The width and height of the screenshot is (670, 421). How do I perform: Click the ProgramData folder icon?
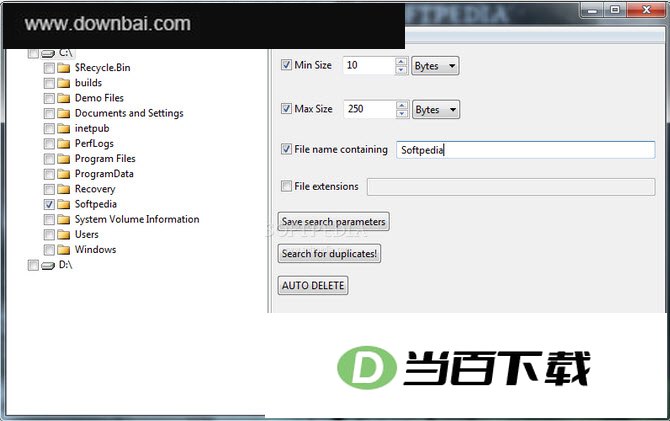point(64,174)
